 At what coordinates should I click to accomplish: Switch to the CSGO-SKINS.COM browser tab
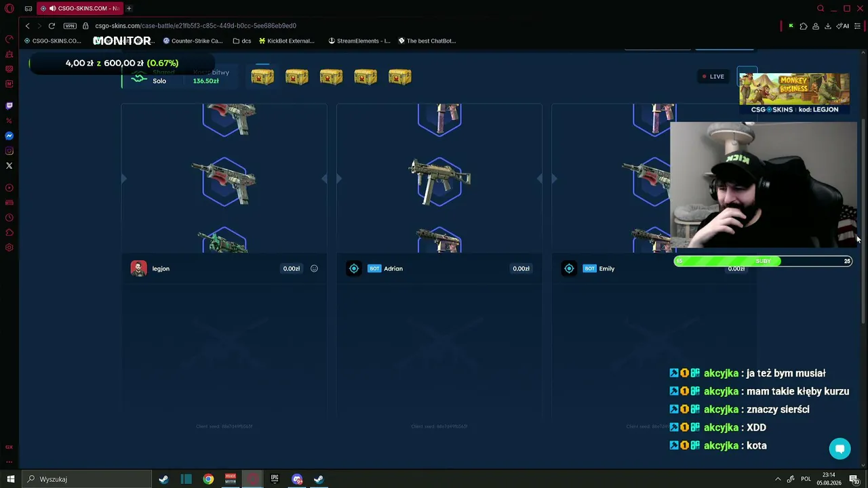coord(80,9)
